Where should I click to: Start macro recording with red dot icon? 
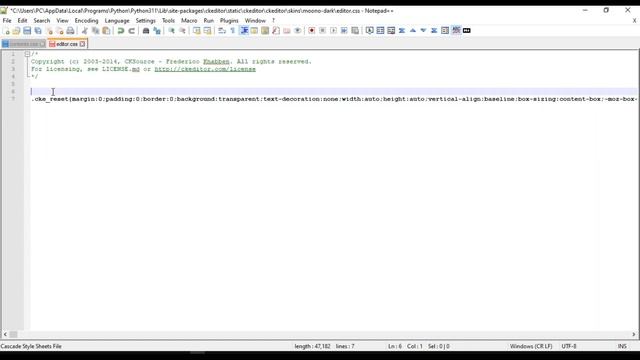coord(311,31)
